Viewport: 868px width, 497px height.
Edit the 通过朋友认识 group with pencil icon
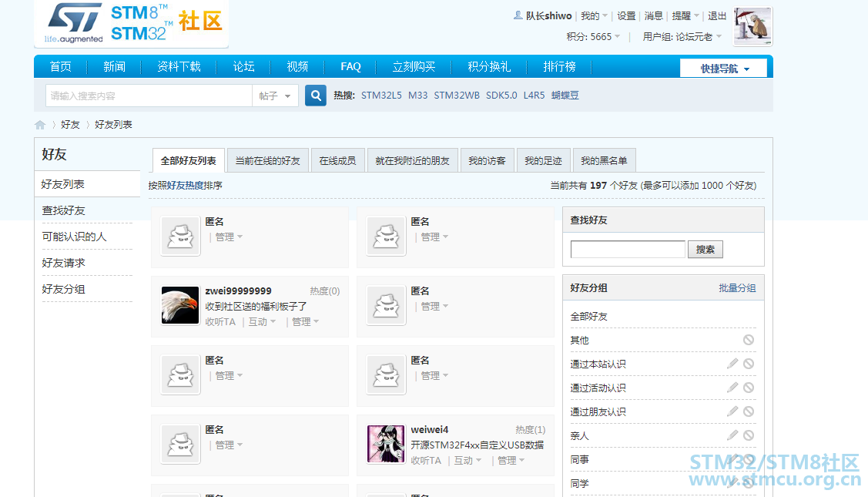pyautogui.click(x=732, y=411)
